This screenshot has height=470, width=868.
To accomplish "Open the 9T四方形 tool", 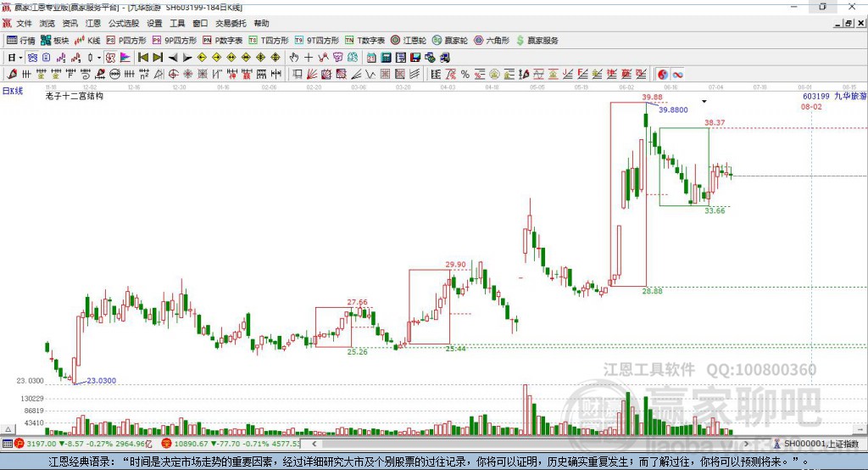I will [317, 41].
